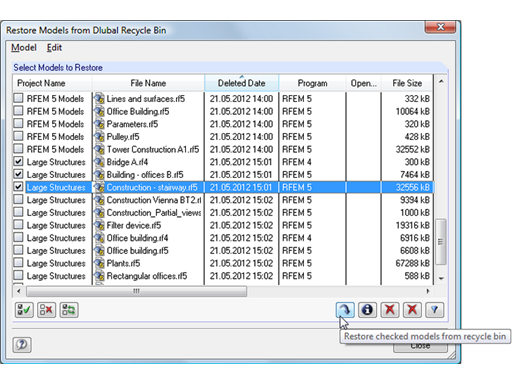Uncheck the Bridge A.rf4 checkbox

coord(19,161)
